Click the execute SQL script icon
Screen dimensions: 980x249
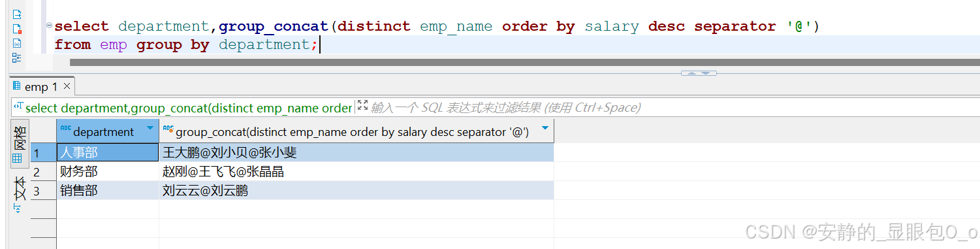point(17,14)
